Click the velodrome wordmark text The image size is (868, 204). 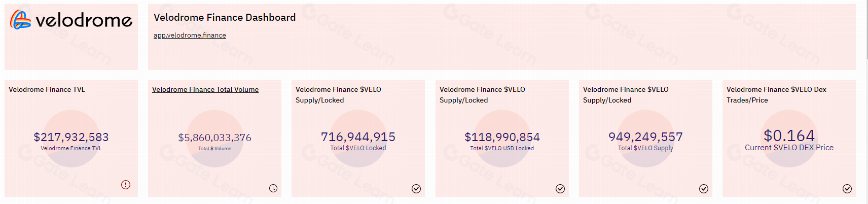[84, 20]
